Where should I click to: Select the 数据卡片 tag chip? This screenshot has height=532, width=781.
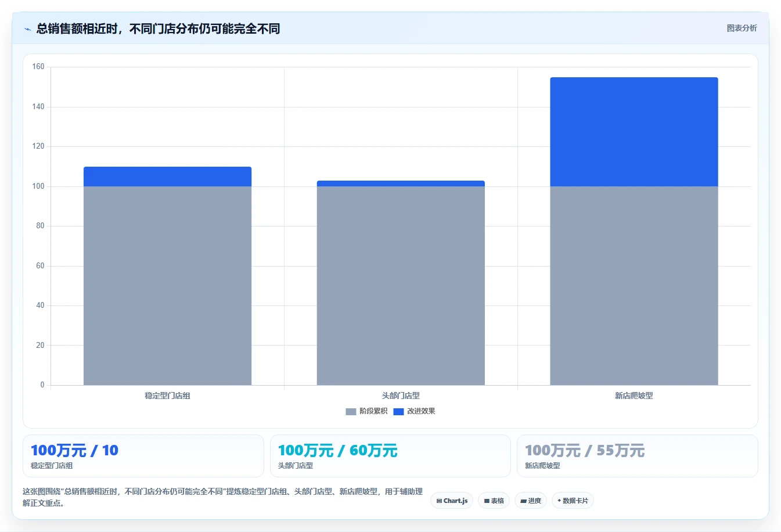pos(573,501)
